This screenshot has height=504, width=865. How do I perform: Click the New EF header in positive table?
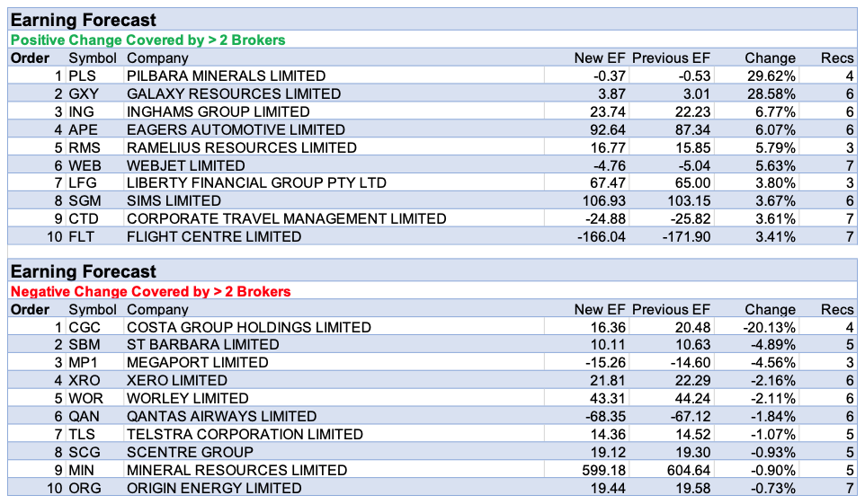click(599, 58)
